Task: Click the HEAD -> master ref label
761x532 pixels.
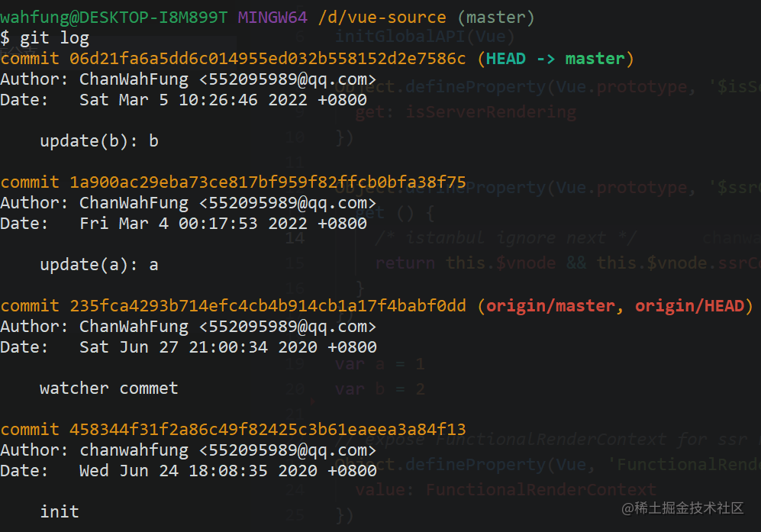Action: [555, 59]
